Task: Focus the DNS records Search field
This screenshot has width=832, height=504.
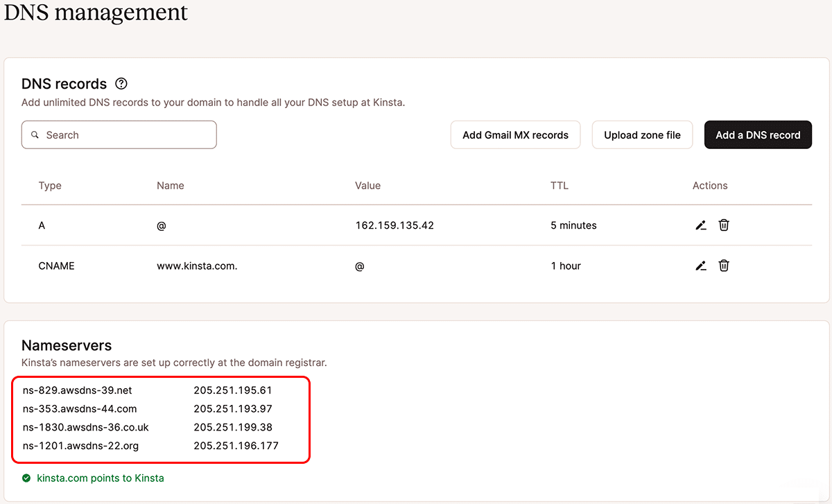Action: pyautogui.click(x=119, y=135)
